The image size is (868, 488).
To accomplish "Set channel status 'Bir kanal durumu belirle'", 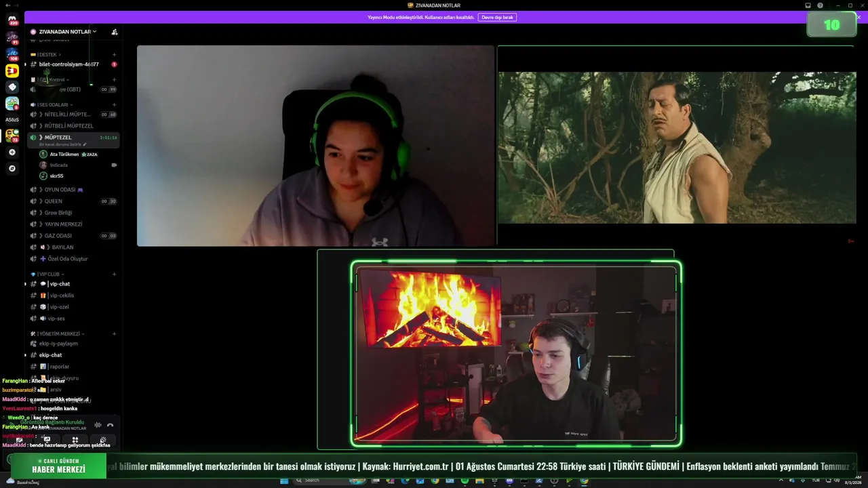I will pos(63,144).
